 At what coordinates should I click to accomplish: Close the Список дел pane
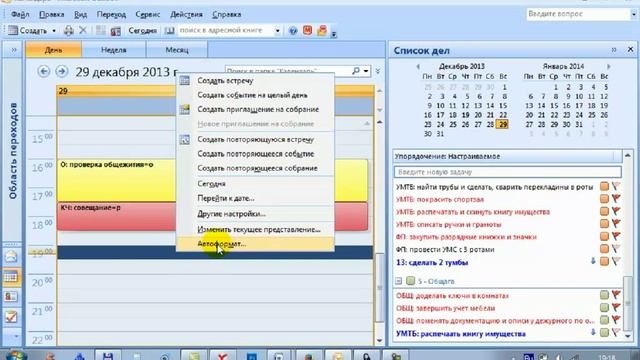[630, 49]
